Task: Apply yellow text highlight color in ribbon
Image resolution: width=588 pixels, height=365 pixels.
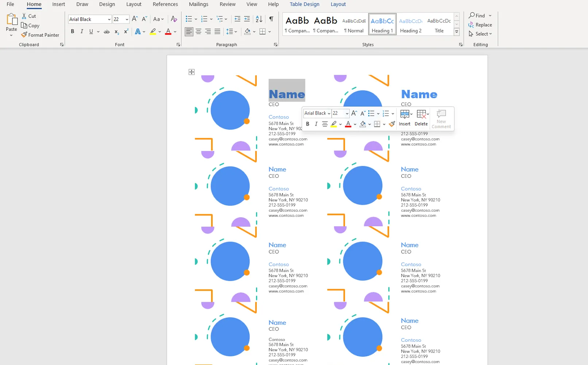Action: click(x=153, y=32)
